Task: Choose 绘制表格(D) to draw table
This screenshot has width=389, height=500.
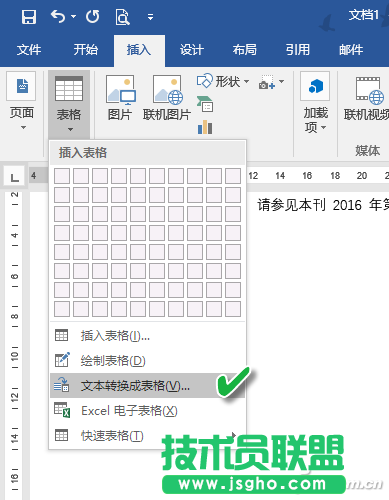Action: point(147,361)
